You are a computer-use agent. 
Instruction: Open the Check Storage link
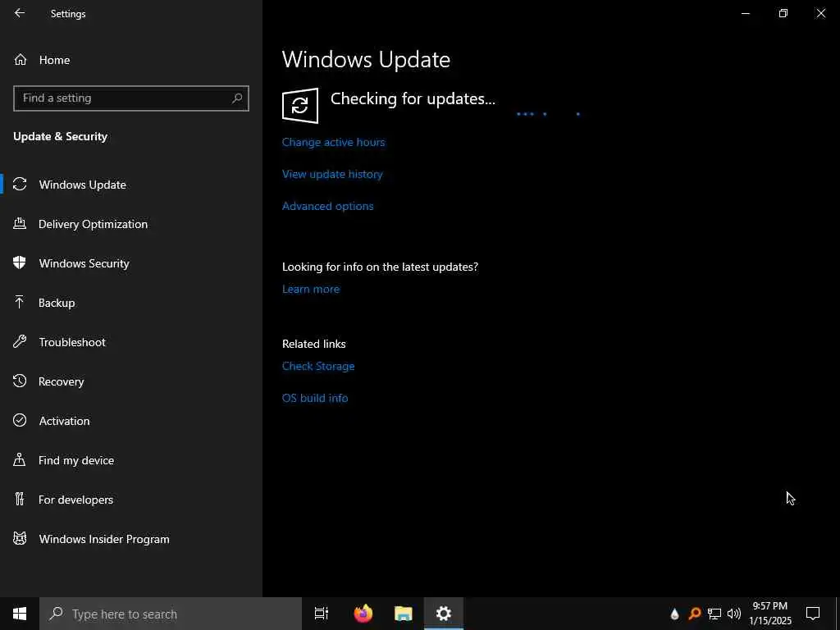click(318, 367)
